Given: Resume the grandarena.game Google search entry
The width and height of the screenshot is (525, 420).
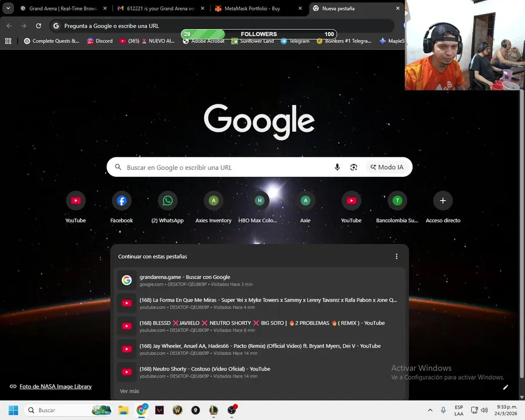Looking at the screenshot, I should (x=260, y=280).
